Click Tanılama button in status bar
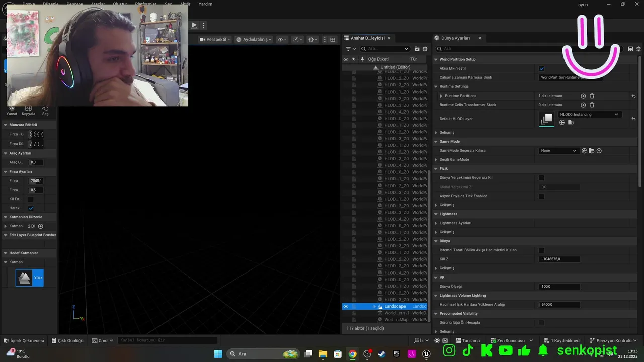 467,340
